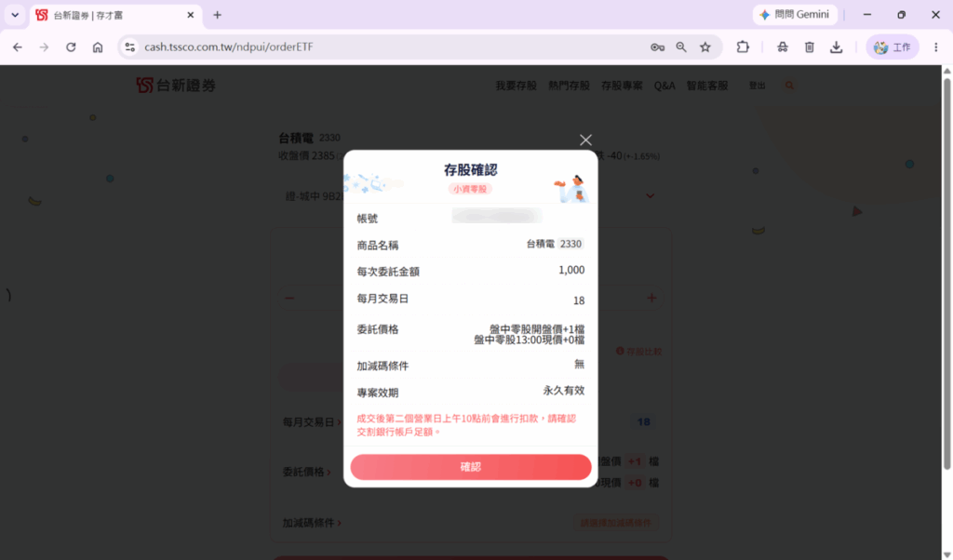953x560 pixels.
Task: Click the 1,000 amount value
Action: click(571, 271)
